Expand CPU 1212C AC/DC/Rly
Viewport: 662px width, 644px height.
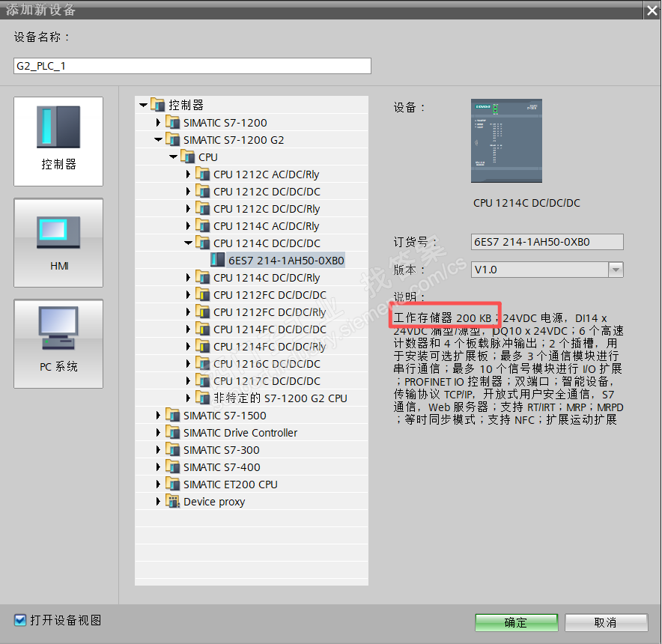[x=188, y=174]
